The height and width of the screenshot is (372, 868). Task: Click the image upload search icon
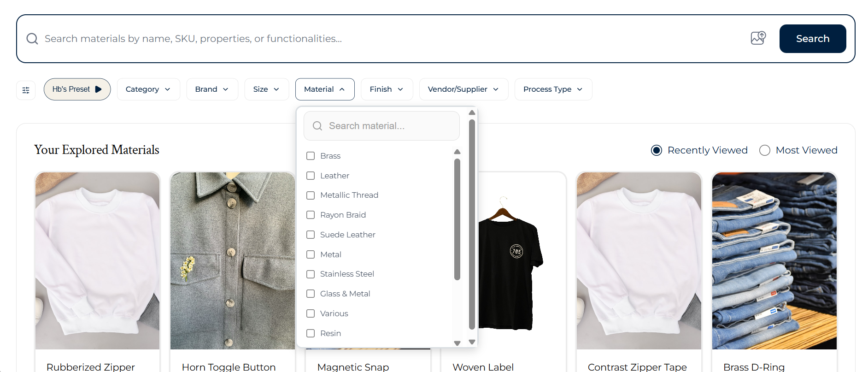758,38
